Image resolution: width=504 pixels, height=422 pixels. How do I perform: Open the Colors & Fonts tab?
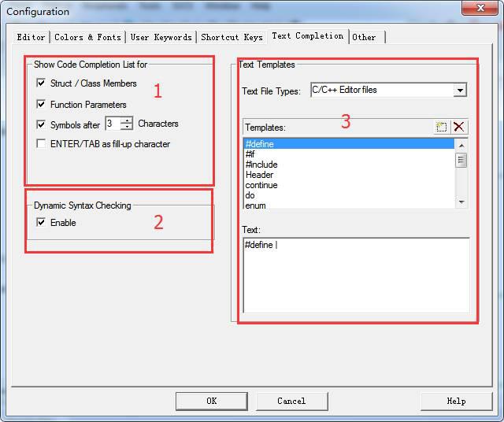tap(87, 37)
